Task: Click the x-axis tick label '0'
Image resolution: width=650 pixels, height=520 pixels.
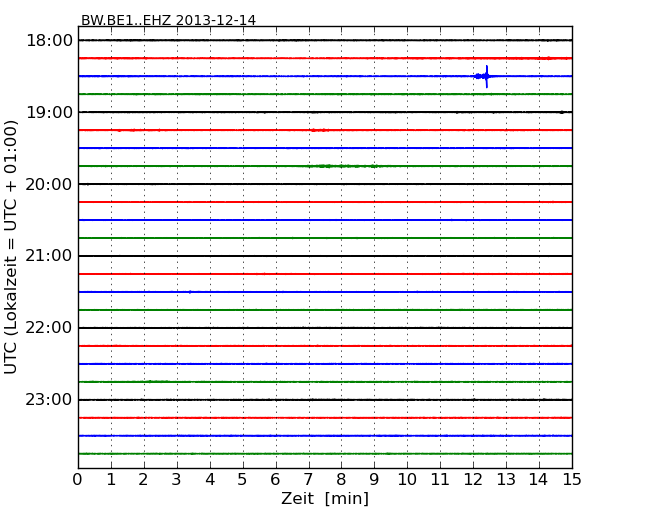Action: 78,479
